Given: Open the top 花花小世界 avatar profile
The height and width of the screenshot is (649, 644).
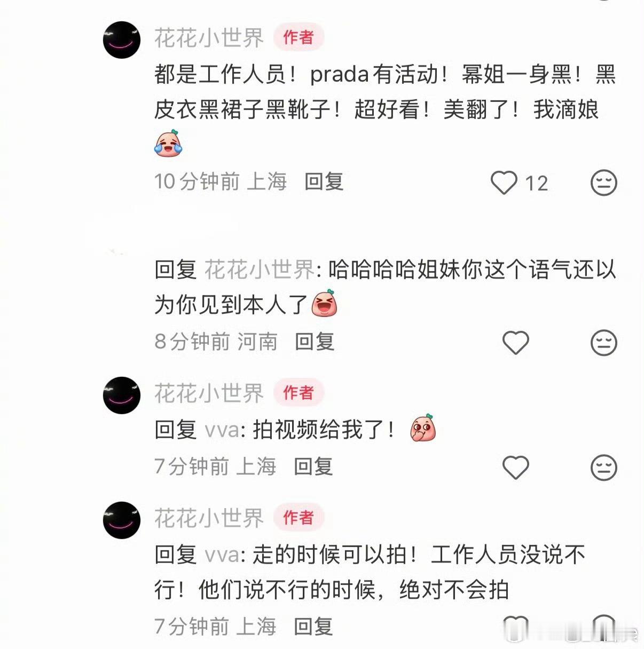Looking at the screenshot, I should point(122,39).
